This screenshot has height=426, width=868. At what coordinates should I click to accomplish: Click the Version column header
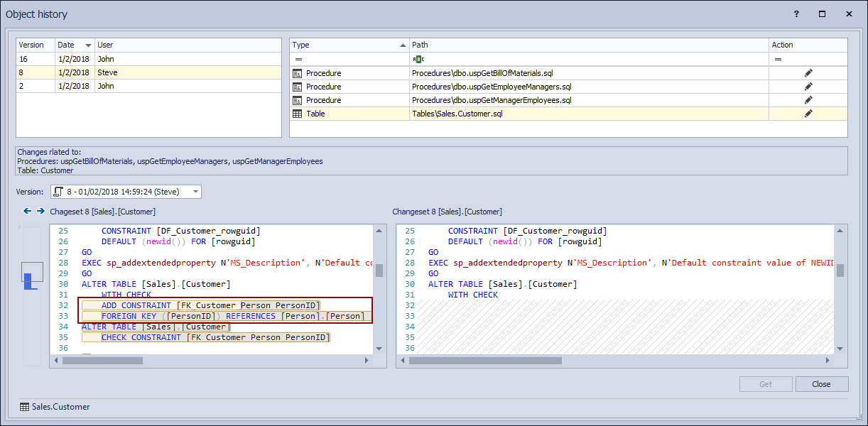[x=36, y=45]
